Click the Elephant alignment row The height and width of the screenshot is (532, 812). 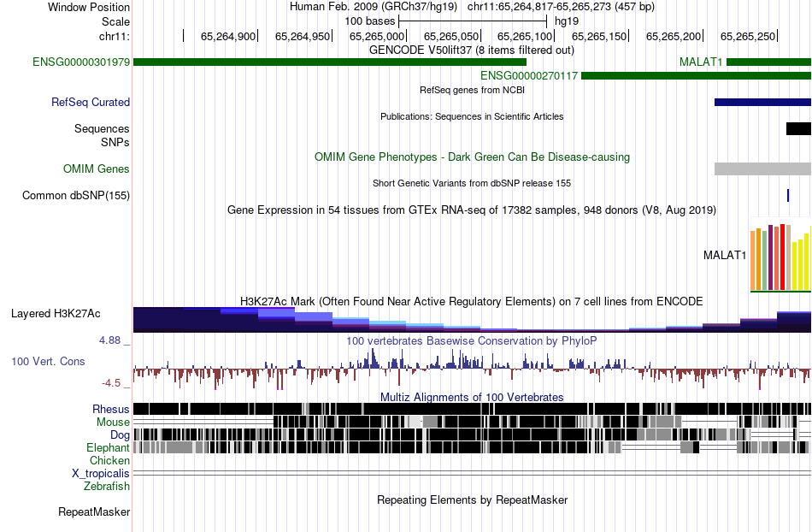coord(473,447)
